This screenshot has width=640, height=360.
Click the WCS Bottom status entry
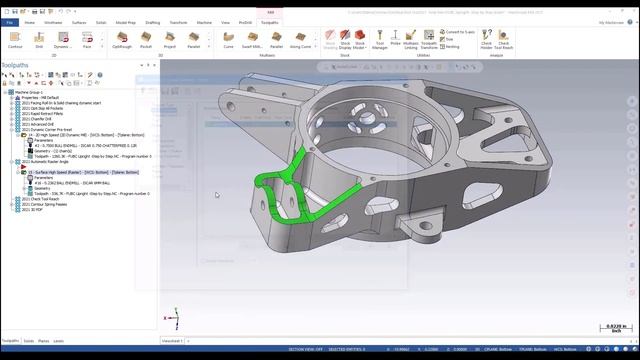click(x=565, y=349)
